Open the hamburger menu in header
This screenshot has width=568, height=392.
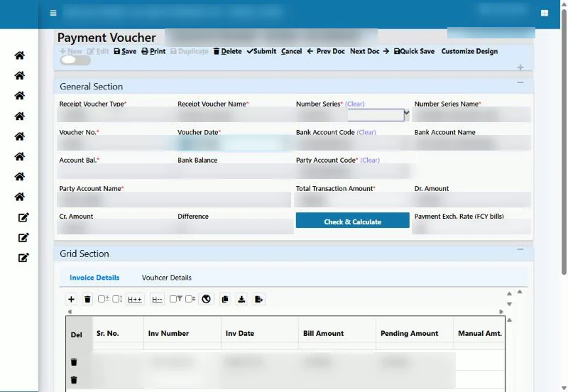[53, 13]
